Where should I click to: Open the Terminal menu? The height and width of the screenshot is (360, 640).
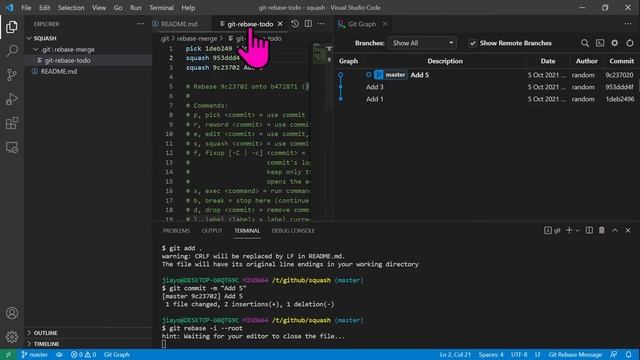[161, 8]
